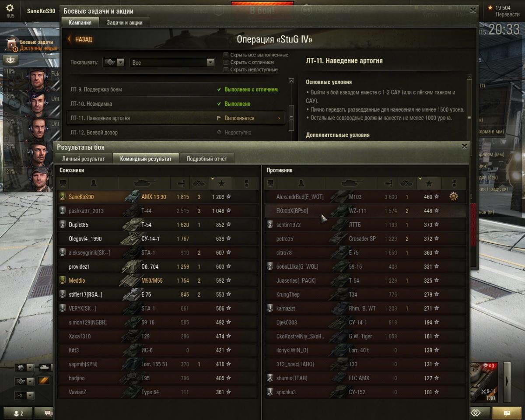Open the I-X tier filter dropdown

pyautogui.click(x=24, y=395)
